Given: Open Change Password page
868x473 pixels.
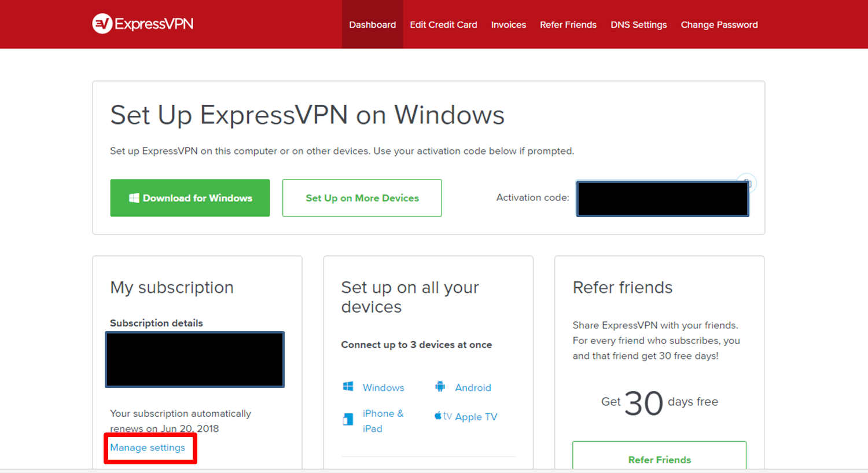Looking at the screenshot, I should (x=719, y=24).
